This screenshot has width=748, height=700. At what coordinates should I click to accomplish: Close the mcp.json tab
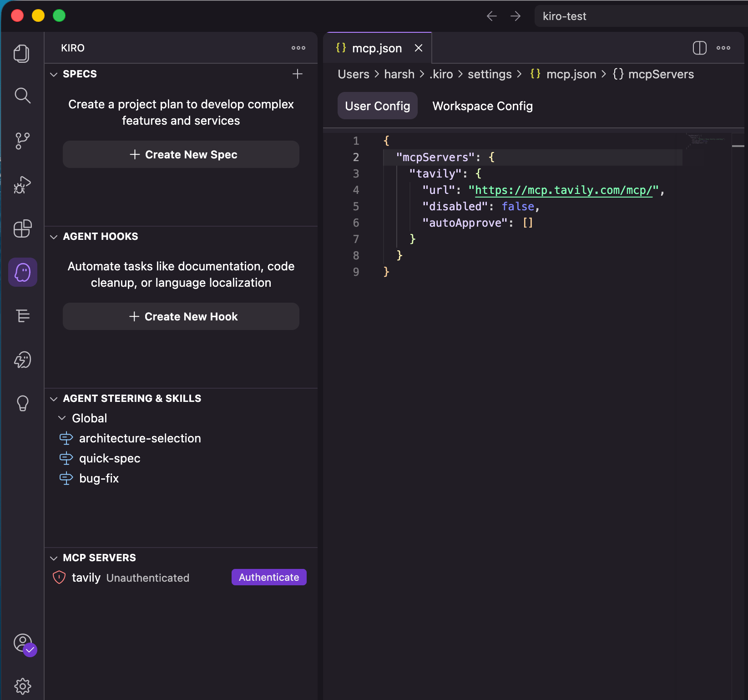[419, 48]
